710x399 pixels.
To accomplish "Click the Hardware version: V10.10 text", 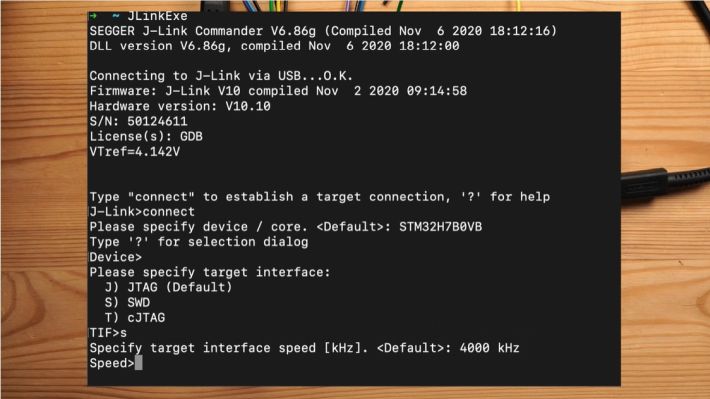I will coord(180,106).
